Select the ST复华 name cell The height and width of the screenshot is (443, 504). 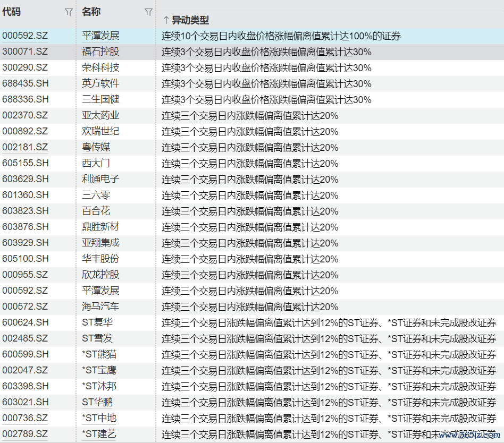point(97,322)
